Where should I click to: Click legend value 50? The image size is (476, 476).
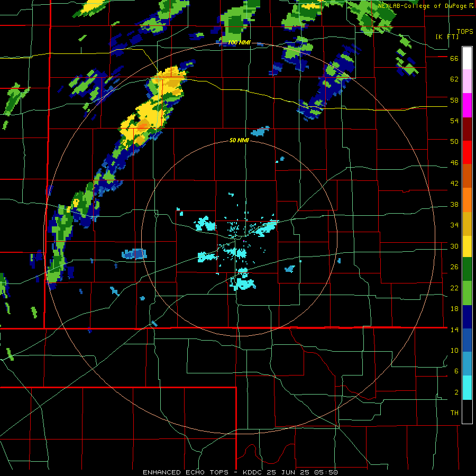click(454, 142)
